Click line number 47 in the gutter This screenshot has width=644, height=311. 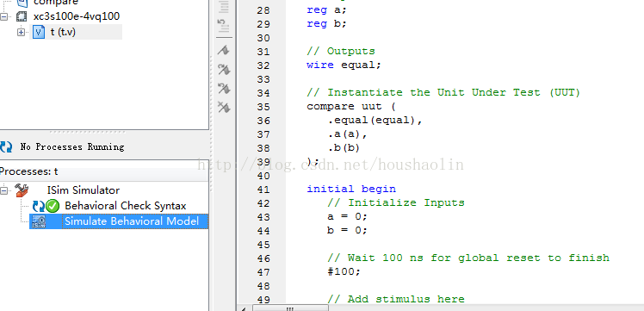tap(263, 272)
